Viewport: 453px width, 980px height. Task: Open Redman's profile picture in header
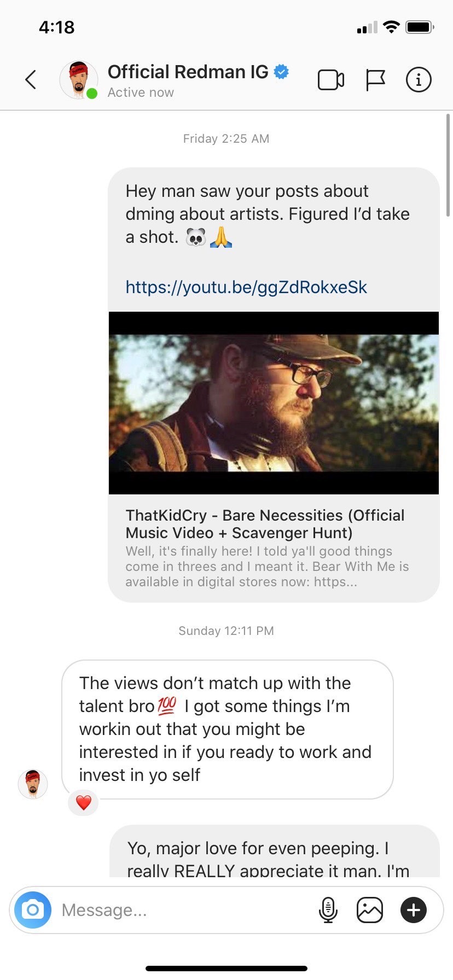pyautogui.click(x=79, y=80)
